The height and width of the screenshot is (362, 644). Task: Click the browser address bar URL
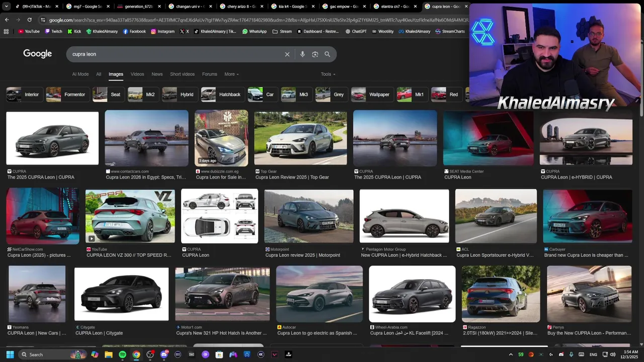point(259,20)
